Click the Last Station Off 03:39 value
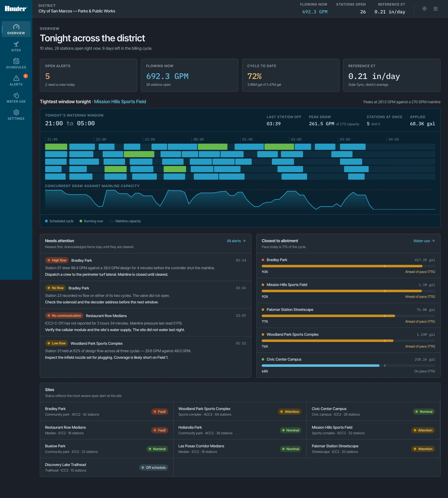448x498 pixels. (273, 124)
